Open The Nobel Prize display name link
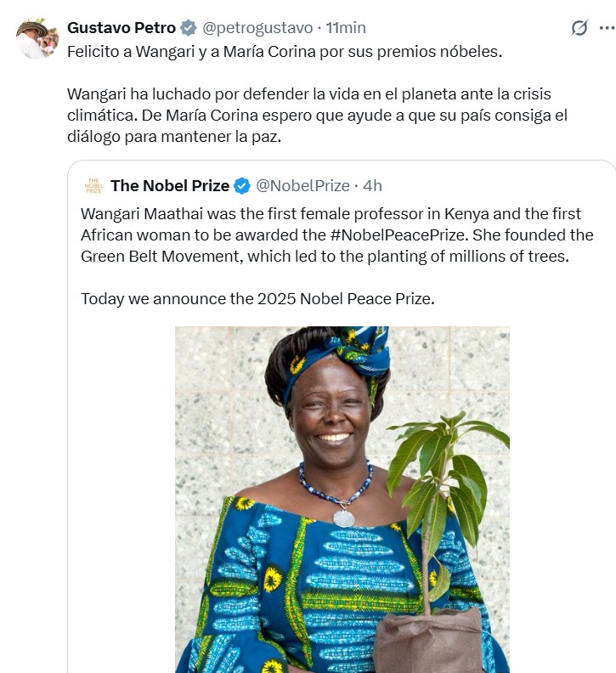This screenshot has height=673, width=616. (x=169, y=185)
